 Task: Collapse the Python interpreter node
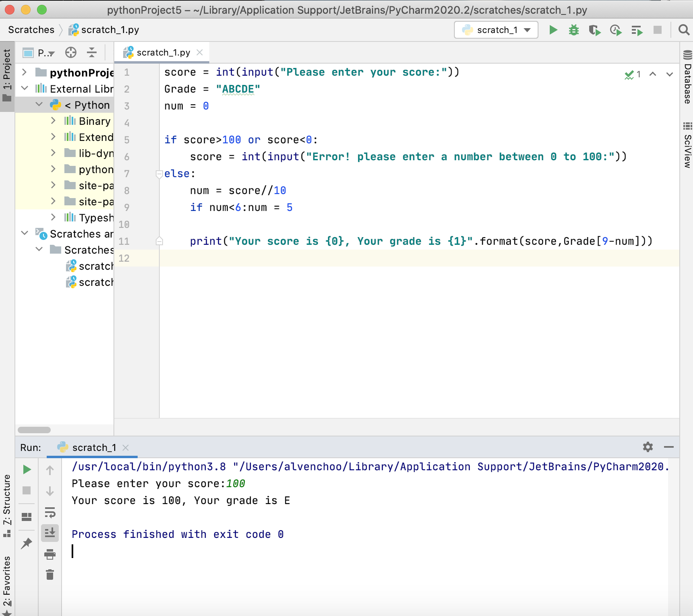point(39,104)
